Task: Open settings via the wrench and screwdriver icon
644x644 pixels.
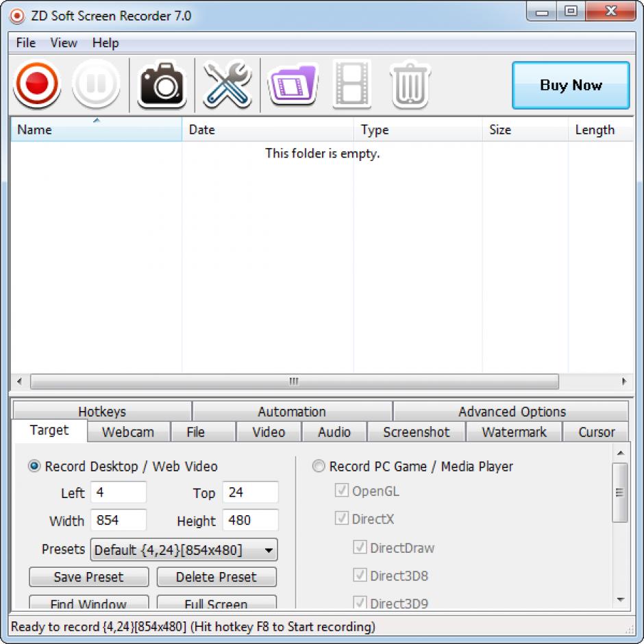Action: [x=227, y=85]
